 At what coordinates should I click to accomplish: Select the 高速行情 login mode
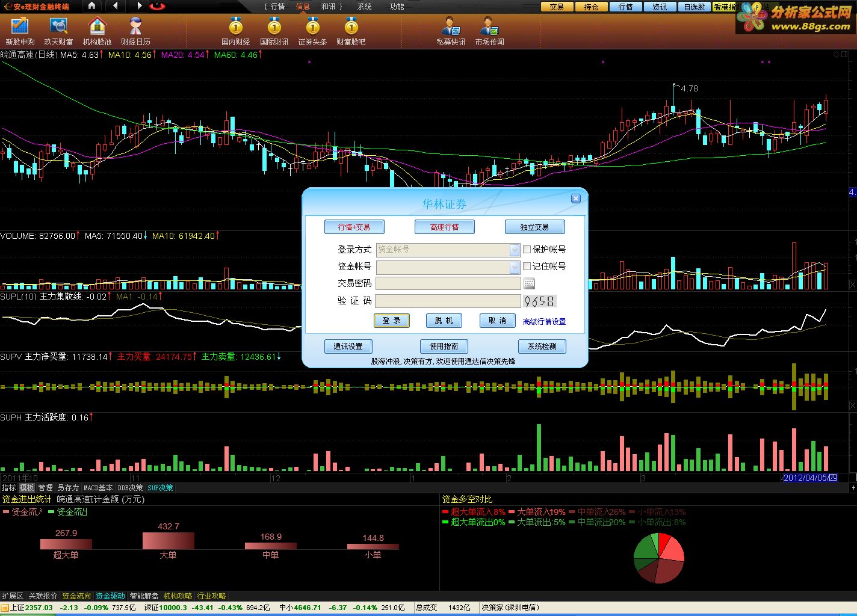444,227
